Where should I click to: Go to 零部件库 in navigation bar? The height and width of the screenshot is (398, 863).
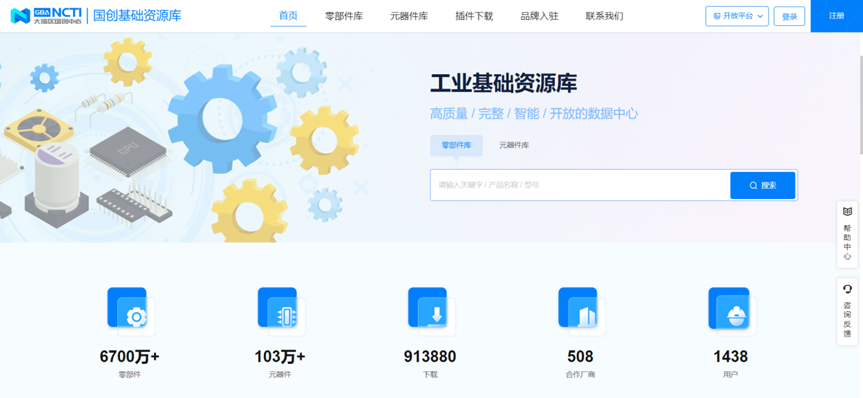(344, 16)
